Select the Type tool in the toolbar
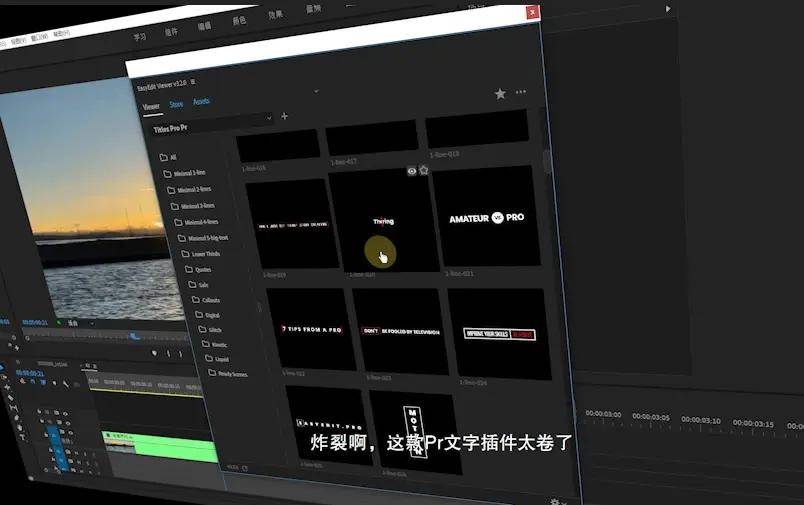Image resolution: width=804 pixels, height=505 pixels. click(x=22, y=437)
